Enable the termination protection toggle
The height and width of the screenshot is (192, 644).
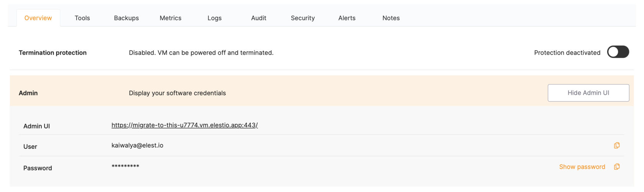click(618, 52)
